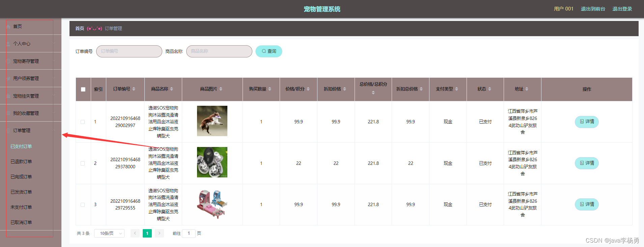Click the icon beside 宠物挂失管理 in sidebar
644x247 pixels.
[x=8, y=96]
